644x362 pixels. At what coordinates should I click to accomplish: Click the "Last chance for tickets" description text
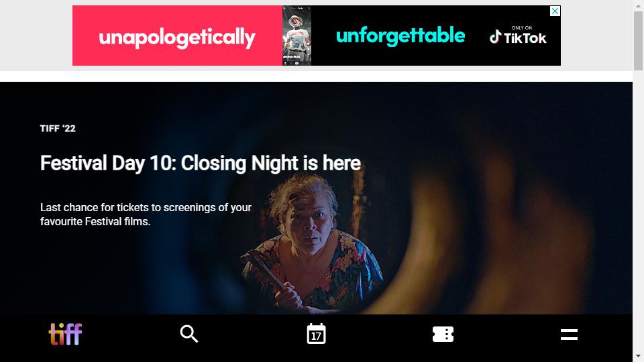(x=146, y=215)
